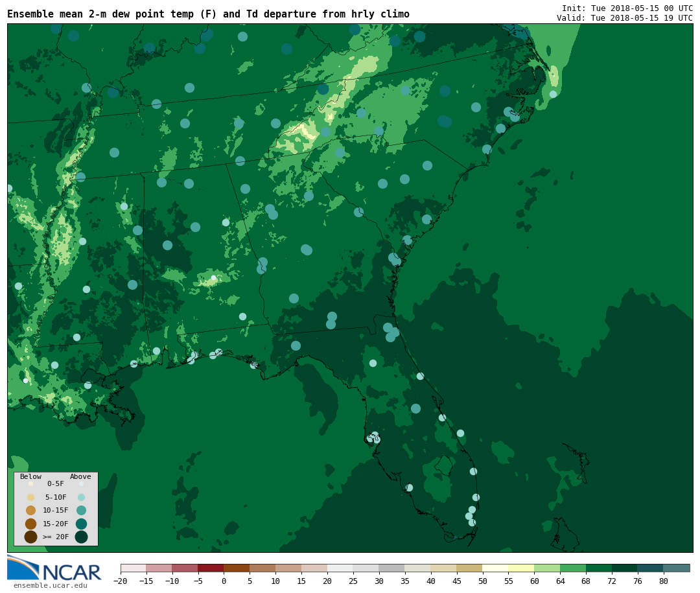The height and width of the screenshot is (593, 700).
Task: Click the 'Above' legend heading
Action: click(x=80, y=476)
